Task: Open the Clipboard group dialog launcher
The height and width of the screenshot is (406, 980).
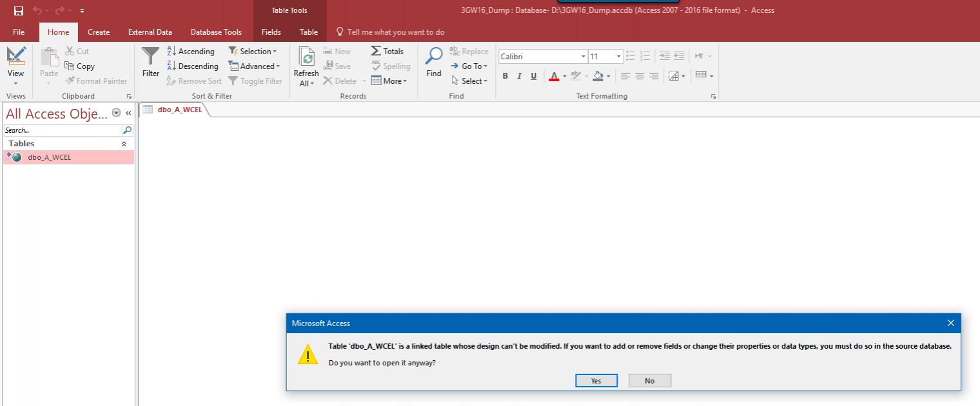Action: pyautogui.click(x=129, y=97)
